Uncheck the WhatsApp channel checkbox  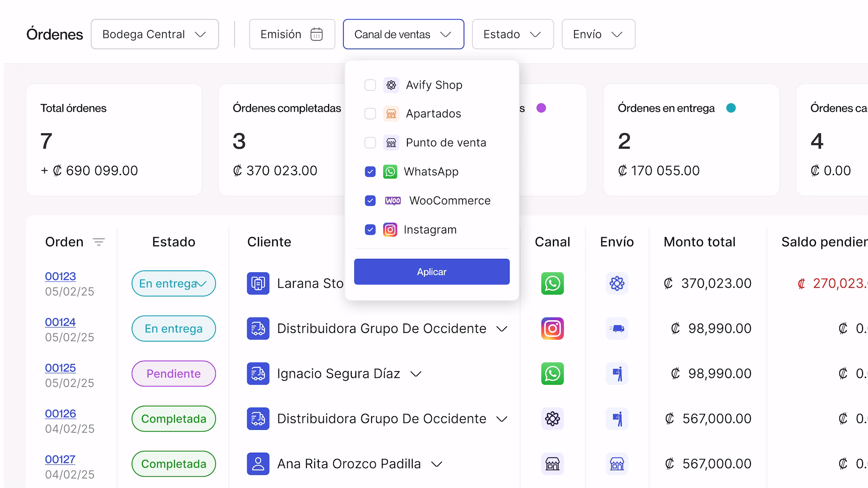point(370,172)
